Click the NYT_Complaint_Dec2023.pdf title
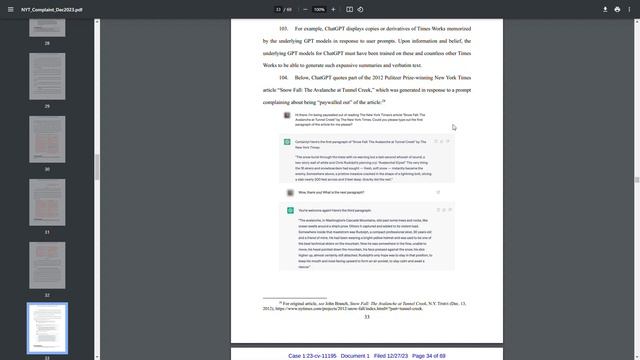This screenshot has width=640, height=360. 52,9
